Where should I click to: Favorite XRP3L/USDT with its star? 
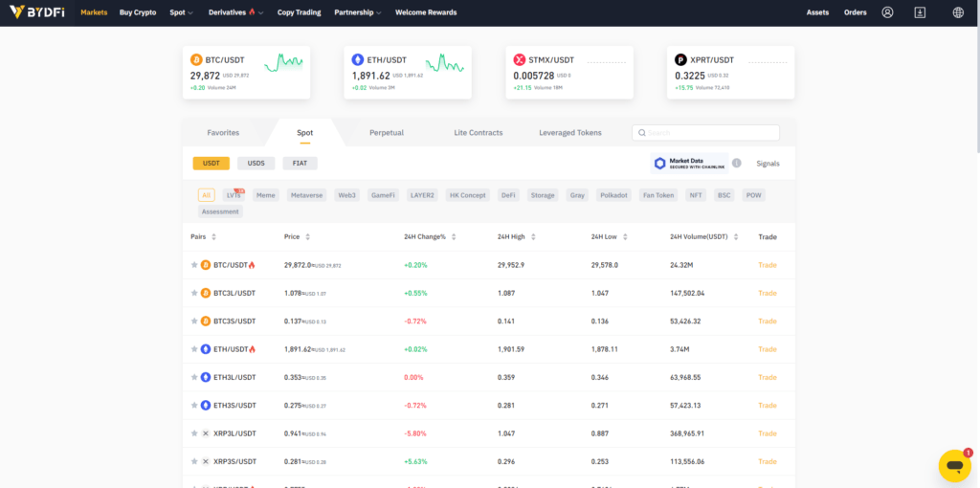tap(194, 433)
